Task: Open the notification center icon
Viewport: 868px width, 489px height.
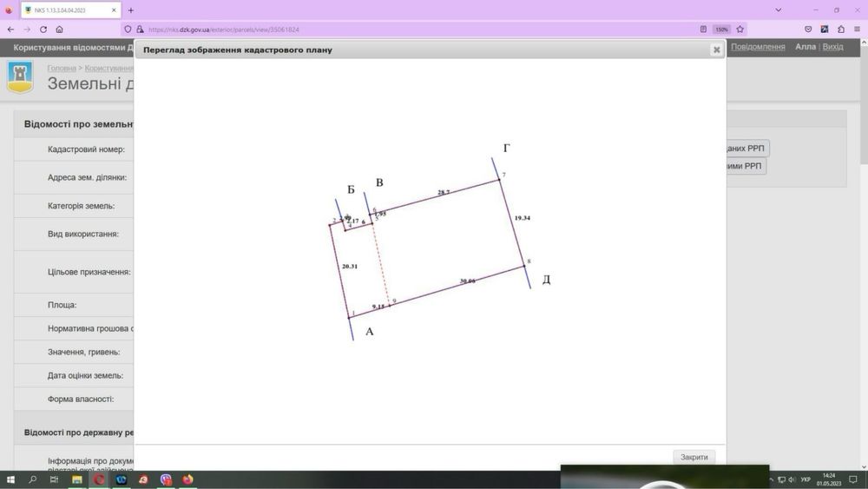Action: 853,479
